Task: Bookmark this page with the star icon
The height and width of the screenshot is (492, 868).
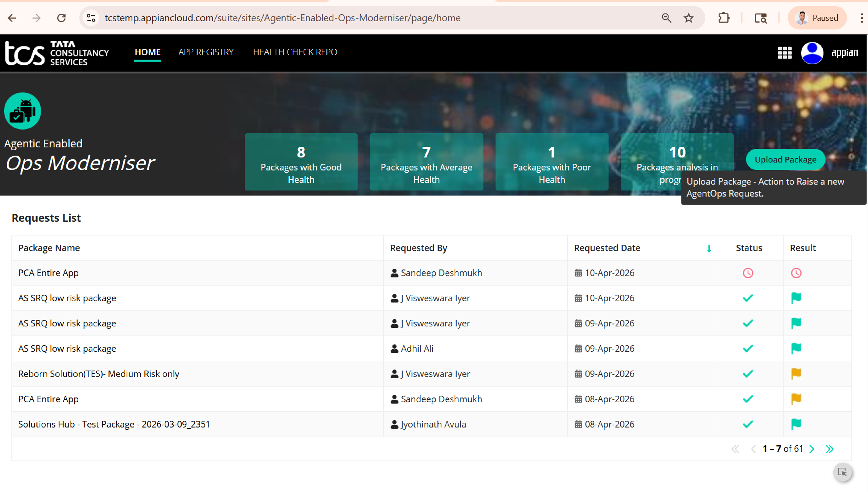Action: [688, 18]
